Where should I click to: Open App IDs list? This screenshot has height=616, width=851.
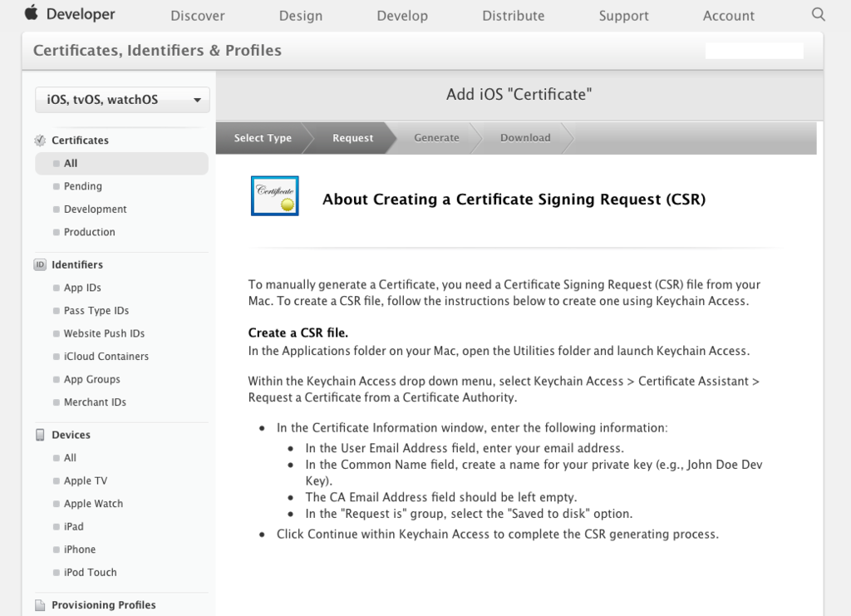[82, 288]
